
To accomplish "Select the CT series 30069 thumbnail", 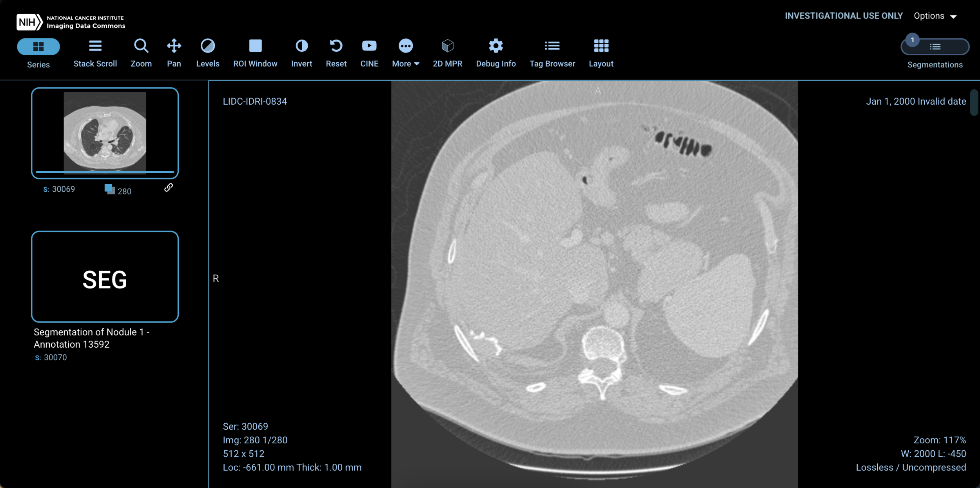I will (105, 132).
